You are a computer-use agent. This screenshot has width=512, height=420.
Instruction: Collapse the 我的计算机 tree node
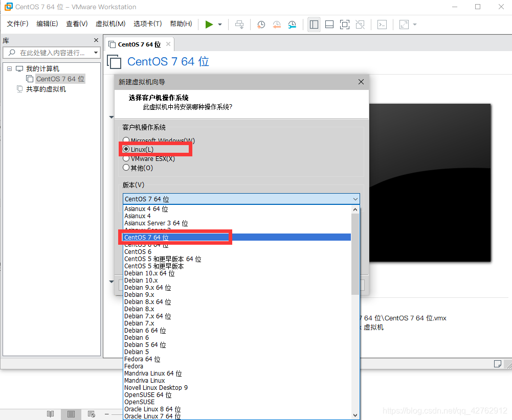(10, 69)
